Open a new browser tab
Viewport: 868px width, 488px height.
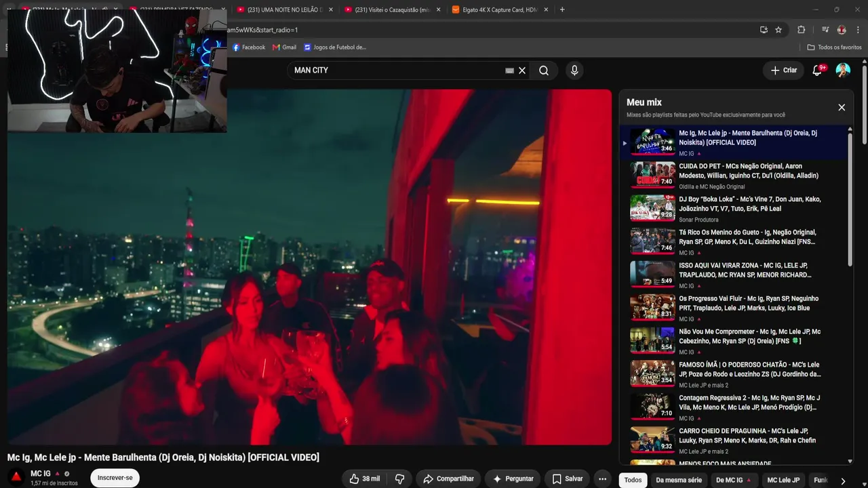click(562, 9)
